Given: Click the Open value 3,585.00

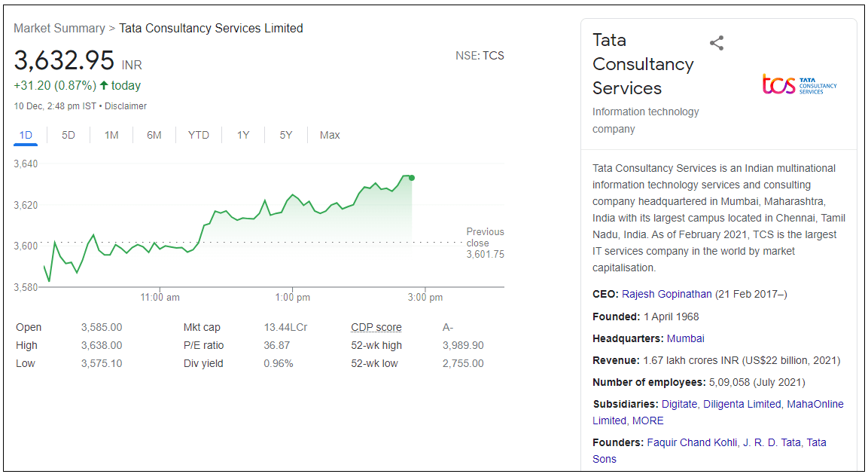Looking at the screenshot, I should point(102,328).
